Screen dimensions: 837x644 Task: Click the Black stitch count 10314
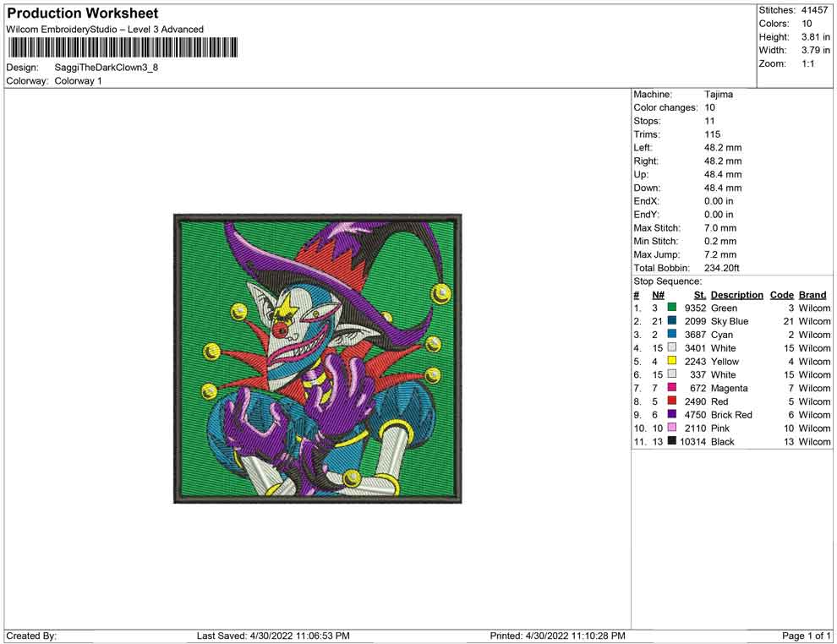(693, 441)
